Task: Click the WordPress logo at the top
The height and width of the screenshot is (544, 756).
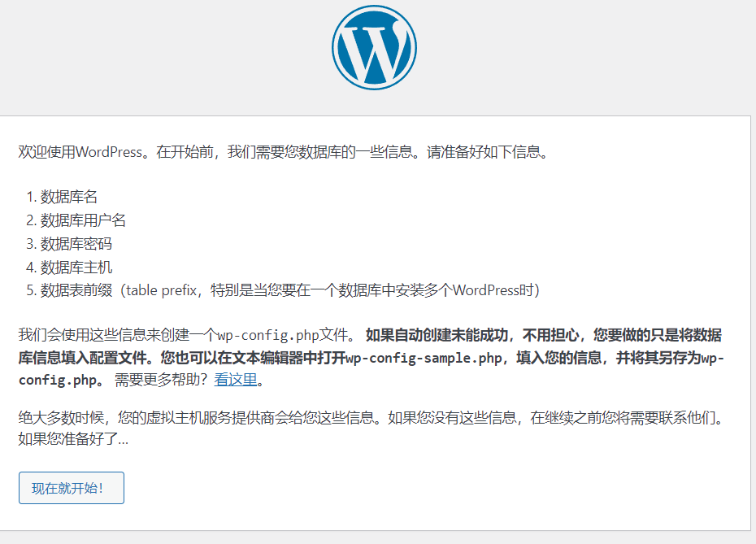Action: [x=374, y=48]
